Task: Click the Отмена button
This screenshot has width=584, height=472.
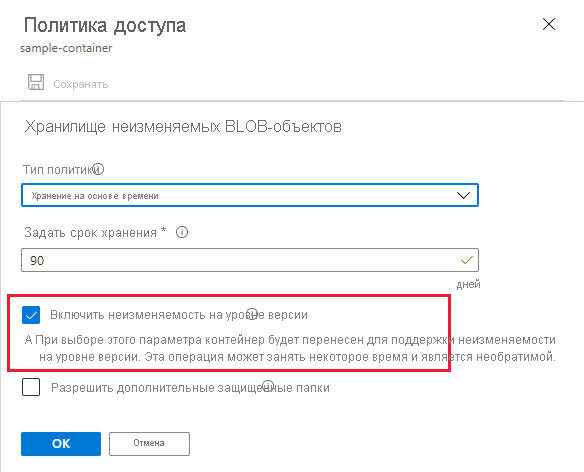Action: click(x=149, y=444)
